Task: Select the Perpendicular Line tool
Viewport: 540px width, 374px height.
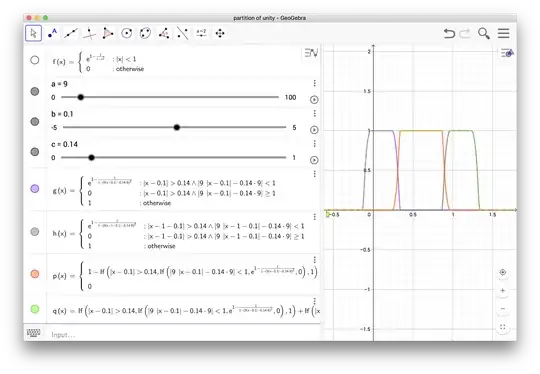Action: 89,33
